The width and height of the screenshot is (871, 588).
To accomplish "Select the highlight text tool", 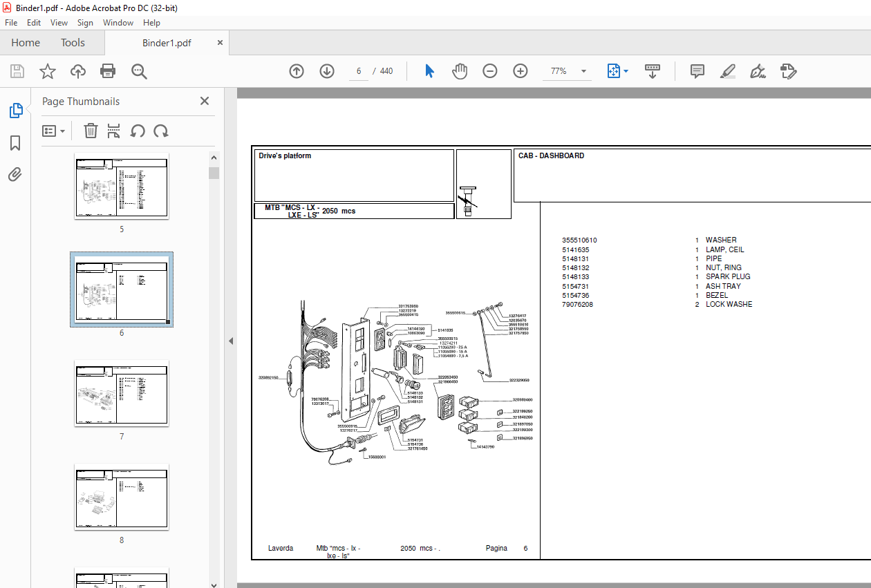I will point(728,71).
